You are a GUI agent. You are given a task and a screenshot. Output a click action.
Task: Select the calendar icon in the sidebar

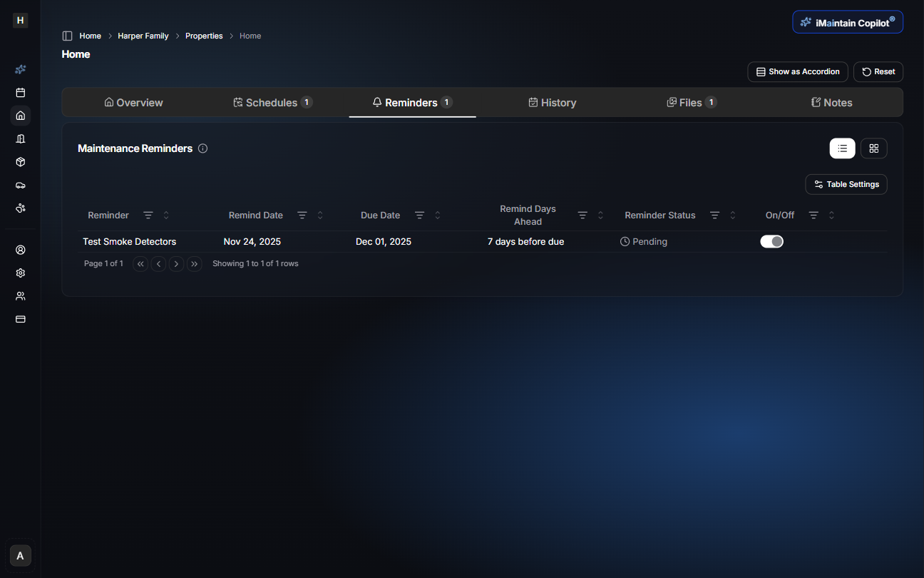[20, 92]
